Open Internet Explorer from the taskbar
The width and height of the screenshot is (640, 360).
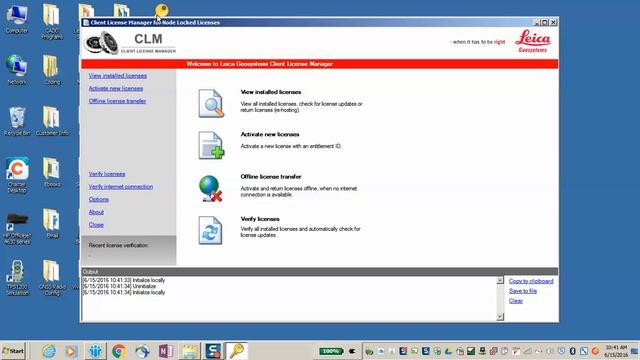click(x=49, y=351)
